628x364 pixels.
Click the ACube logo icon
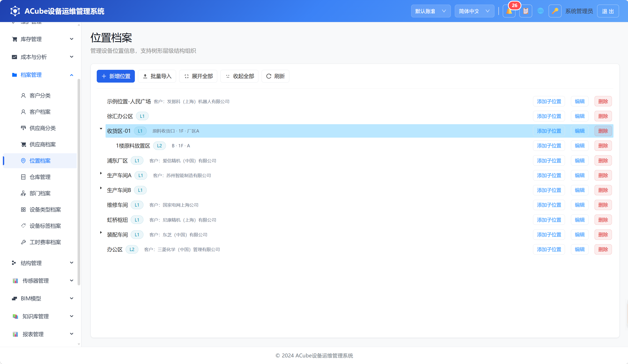click(x=15, y=11)
